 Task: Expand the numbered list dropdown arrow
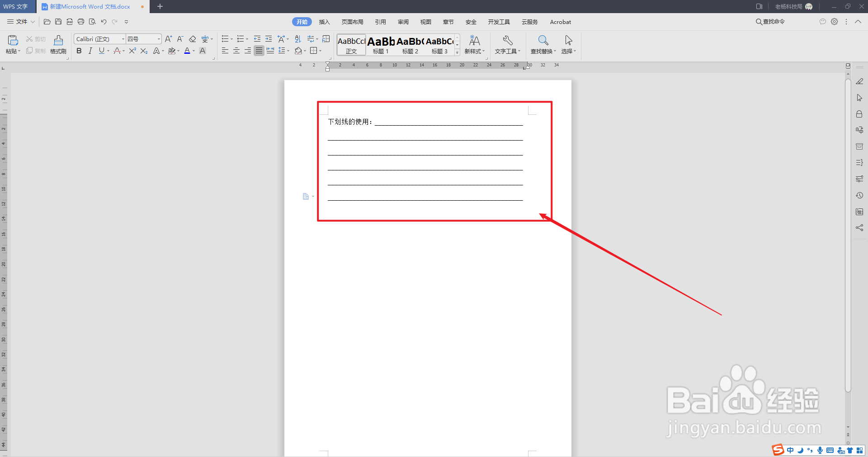coord(247,39)
